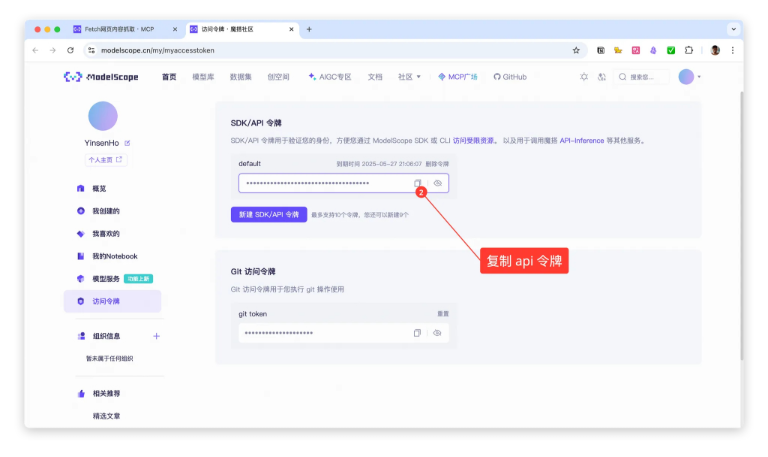Click the address bar URL
This screenshot has height=457, width=768.
click(x=158, y=50)
